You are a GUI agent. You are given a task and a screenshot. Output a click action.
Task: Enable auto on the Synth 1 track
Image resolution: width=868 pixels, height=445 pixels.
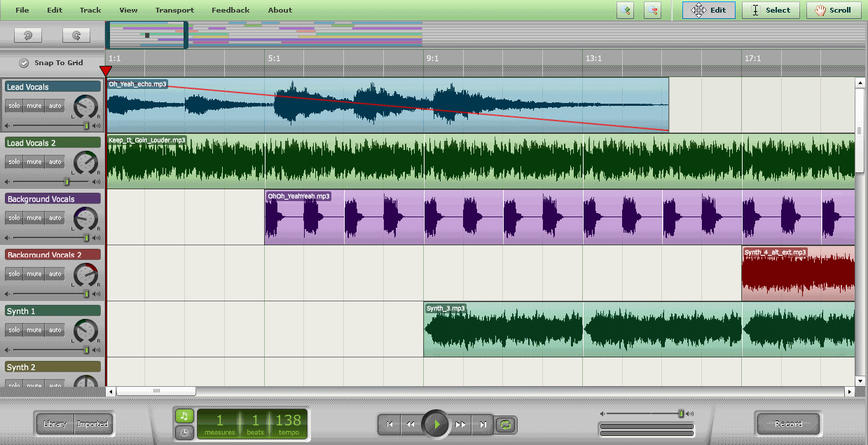(x=55, y=330)
